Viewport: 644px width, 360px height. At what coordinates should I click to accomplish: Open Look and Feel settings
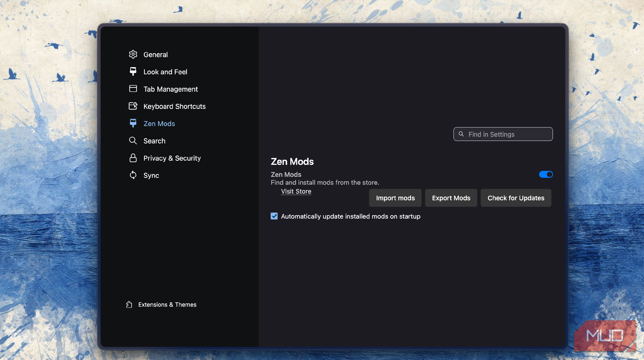point(165,72)
